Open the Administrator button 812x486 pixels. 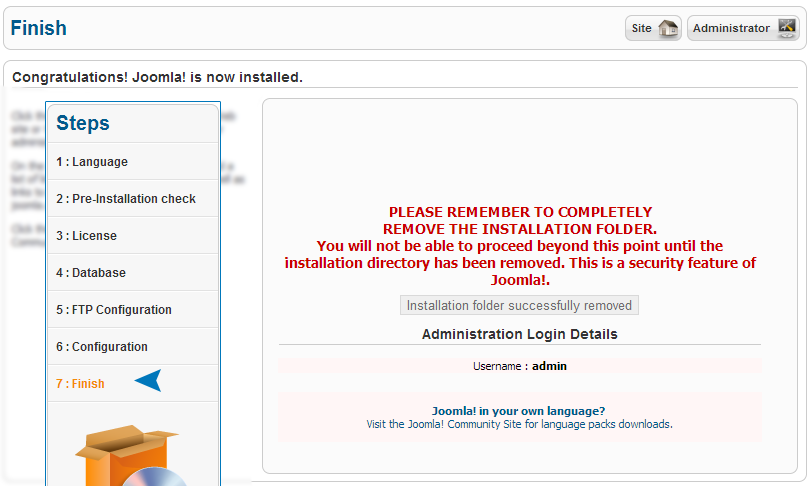pyautogui.click(x=743, y=28)
